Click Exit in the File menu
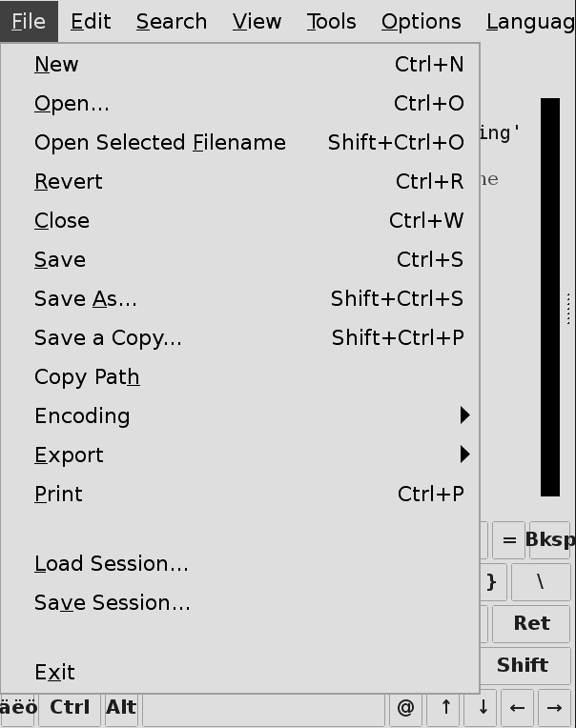The height and width of the screenshot is (728, 576). pos(54,673)
